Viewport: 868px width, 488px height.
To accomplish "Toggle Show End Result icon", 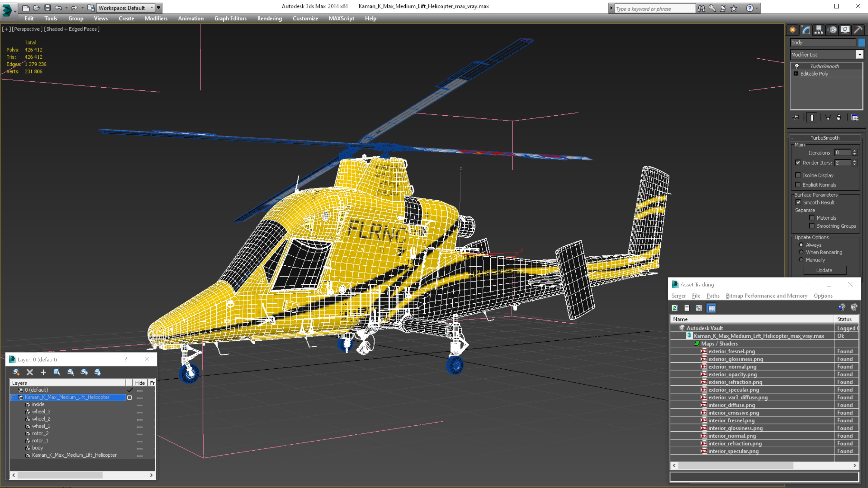I will click(812, 117).
